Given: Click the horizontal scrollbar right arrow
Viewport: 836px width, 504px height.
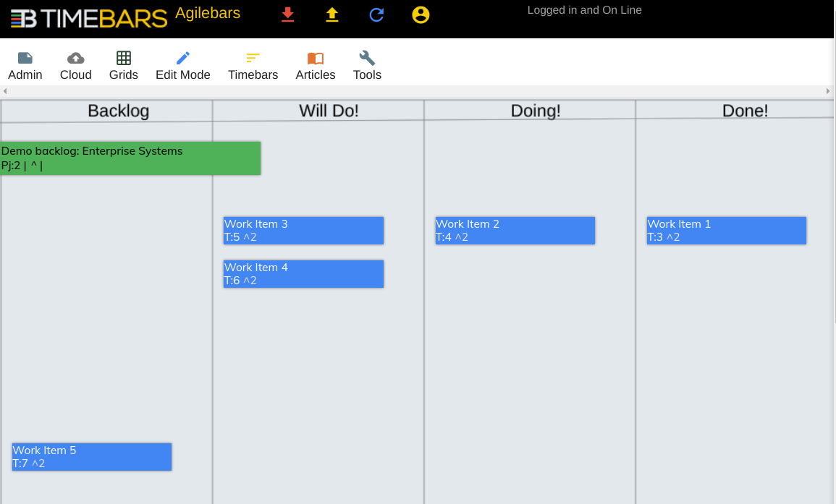Looking at the screenshot, I should [829, 91].
